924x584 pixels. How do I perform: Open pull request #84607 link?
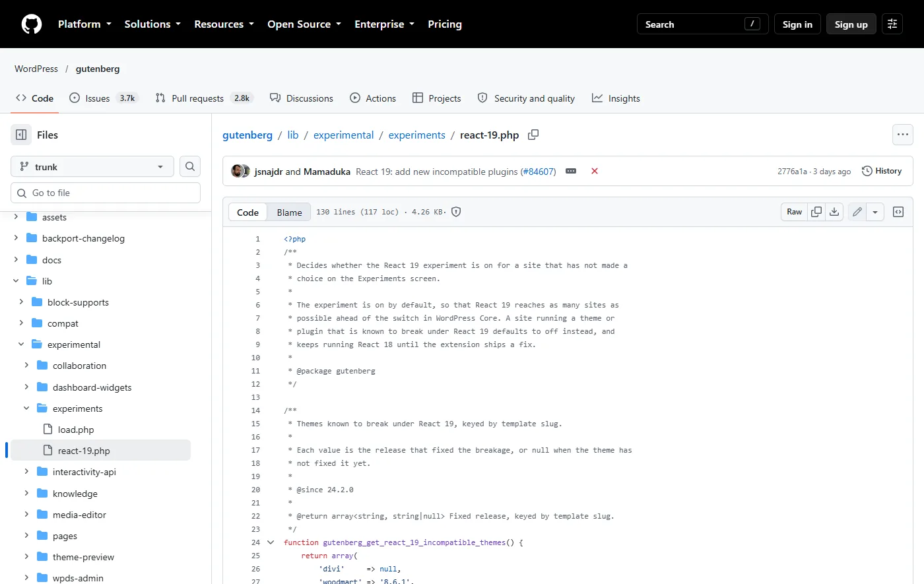coord(538,172)
